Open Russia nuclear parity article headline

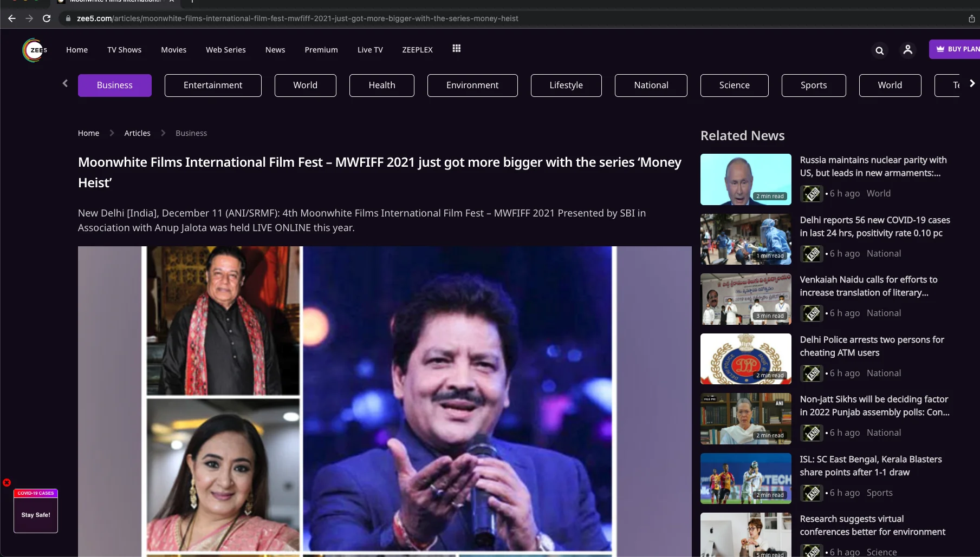(x=873, y=167)
